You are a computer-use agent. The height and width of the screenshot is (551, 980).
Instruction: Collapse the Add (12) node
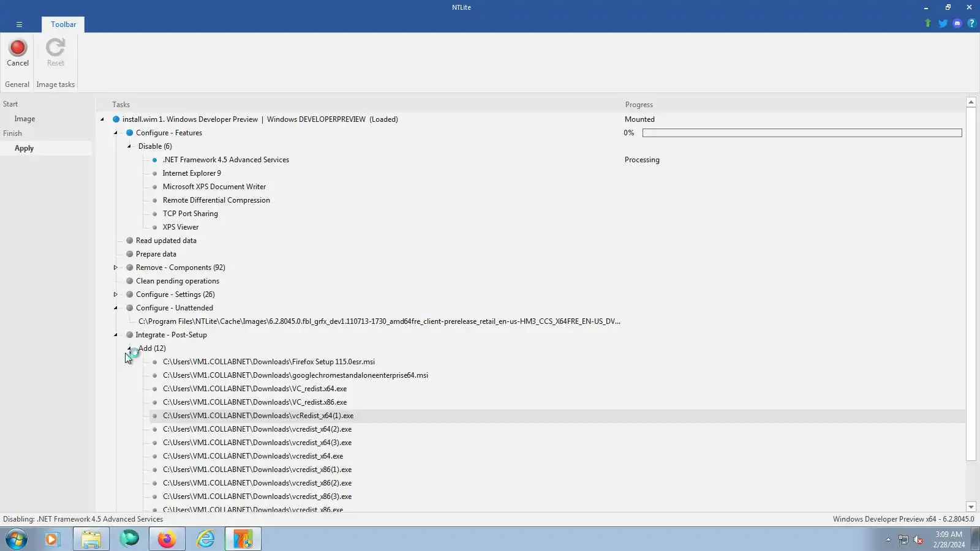(x=129, y=348)
